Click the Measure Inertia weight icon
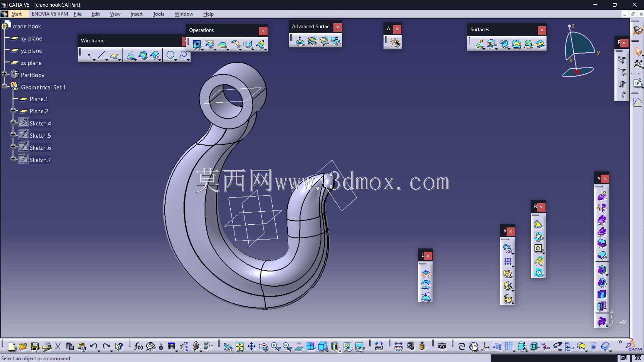Viewport: 644px width, 362px height. click(422, 347)
